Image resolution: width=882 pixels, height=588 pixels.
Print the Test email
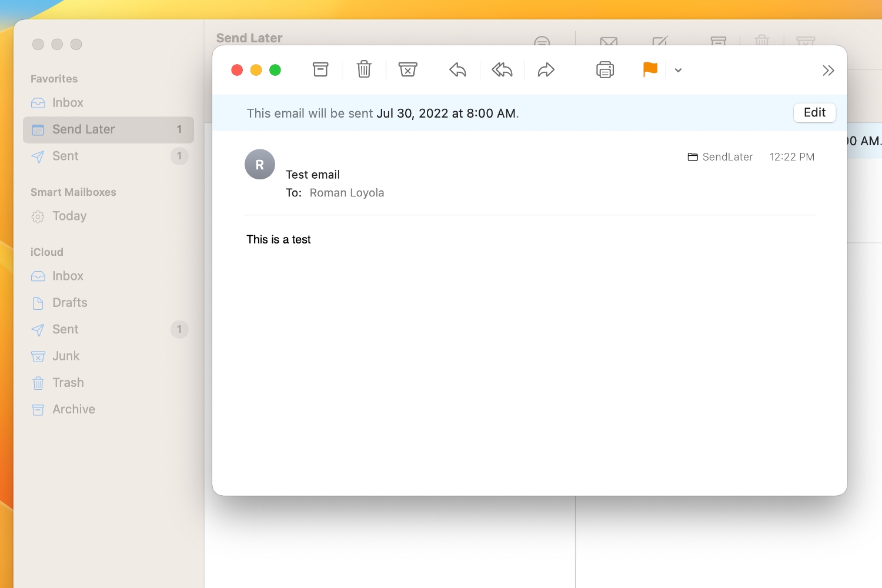click(x=605, y=69)
